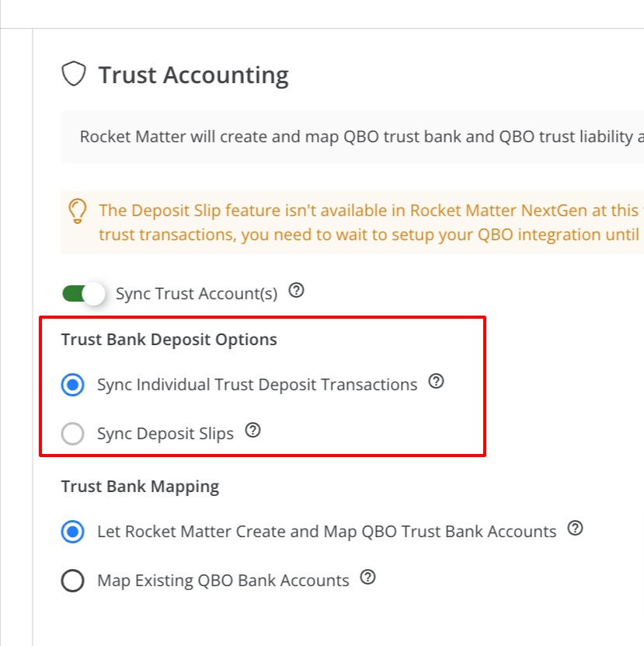Show help tooltip icon beside Sync Deposit Slips
The width and height of the screenshot is (644, 646).
coord(252,430)
